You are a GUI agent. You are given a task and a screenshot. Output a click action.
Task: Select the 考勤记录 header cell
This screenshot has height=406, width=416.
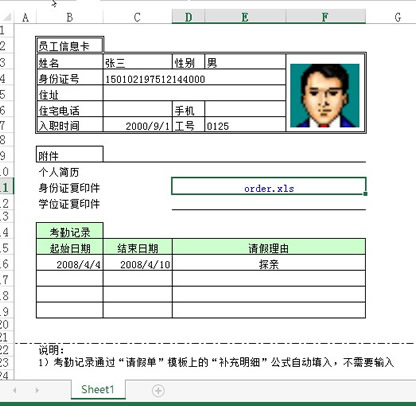70,232
